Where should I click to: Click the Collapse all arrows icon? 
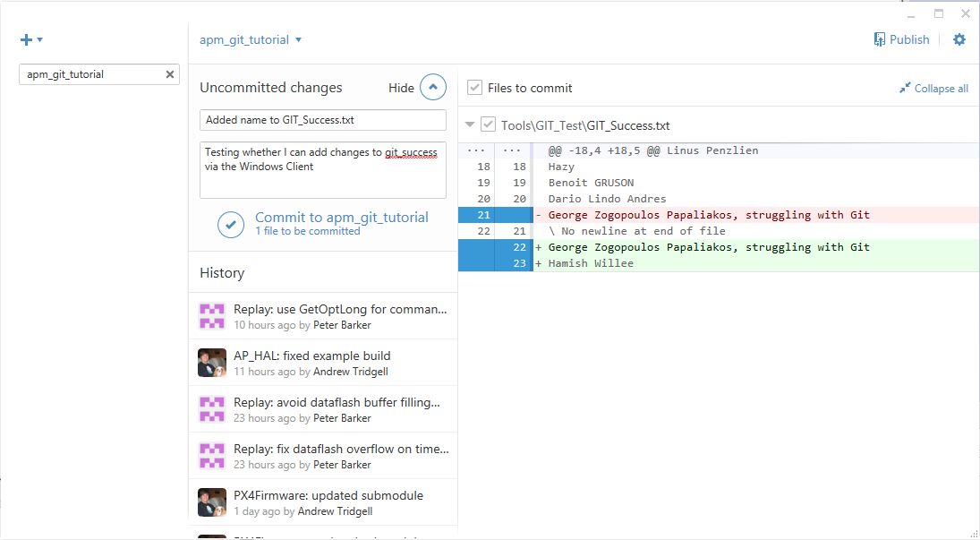(905, 89)
